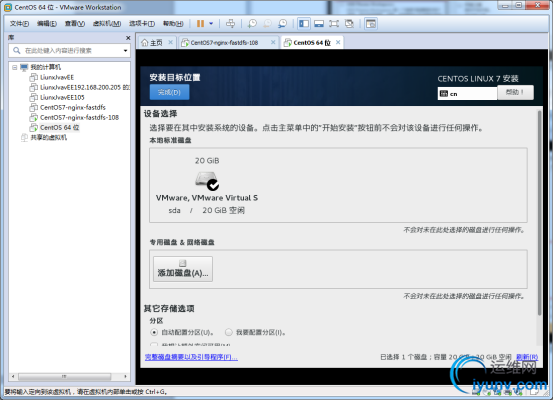This screenshot has width=553, height=401.
Task: Click the 完成(D) done button
Action: [169, 92]
